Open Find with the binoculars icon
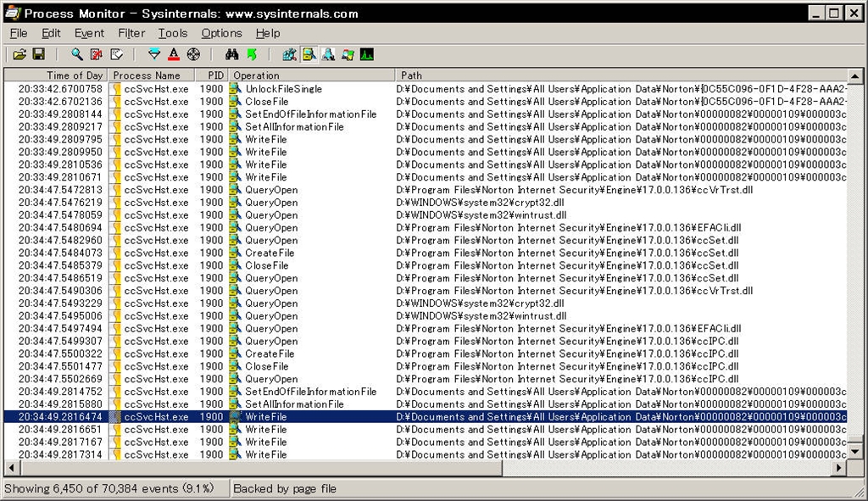 click(x=231, y=54)
